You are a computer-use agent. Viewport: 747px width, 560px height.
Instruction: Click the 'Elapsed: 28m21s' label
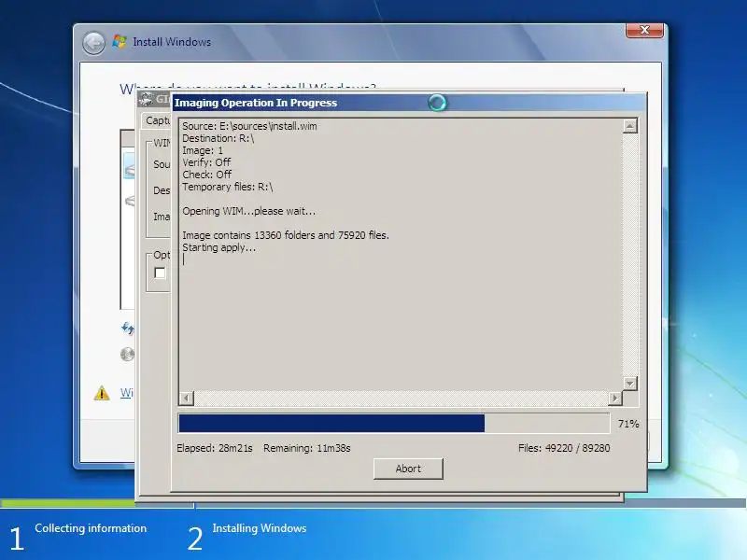[x=215, y=448]
